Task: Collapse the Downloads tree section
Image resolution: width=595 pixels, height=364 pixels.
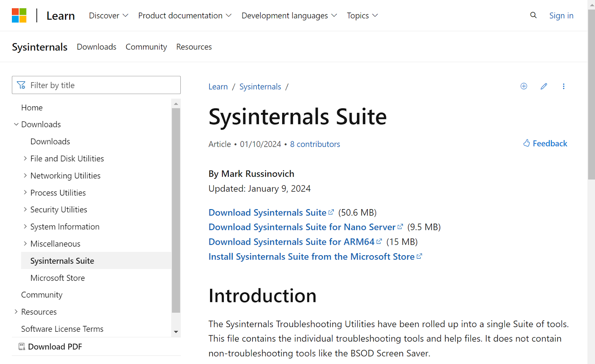Action: click(16, 124)
